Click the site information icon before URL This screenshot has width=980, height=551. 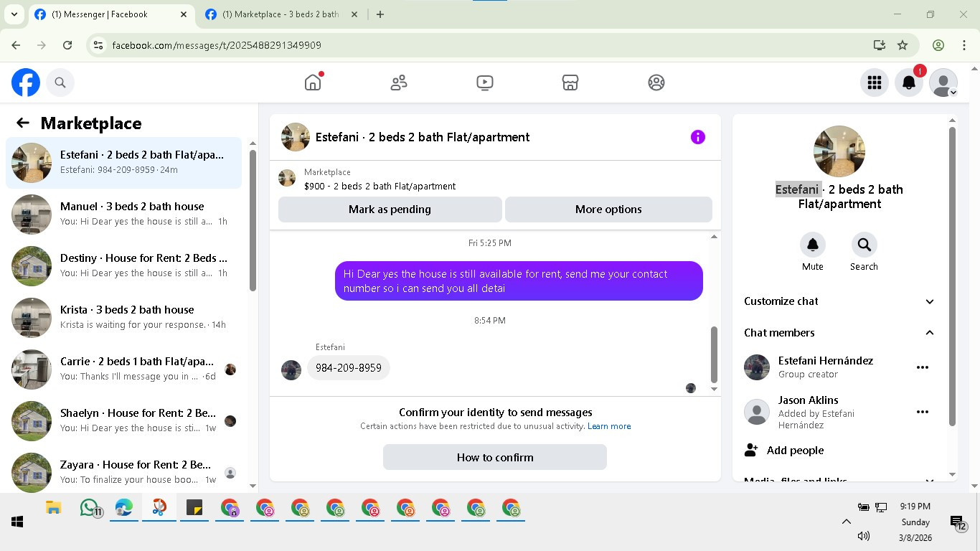point(99,45)
